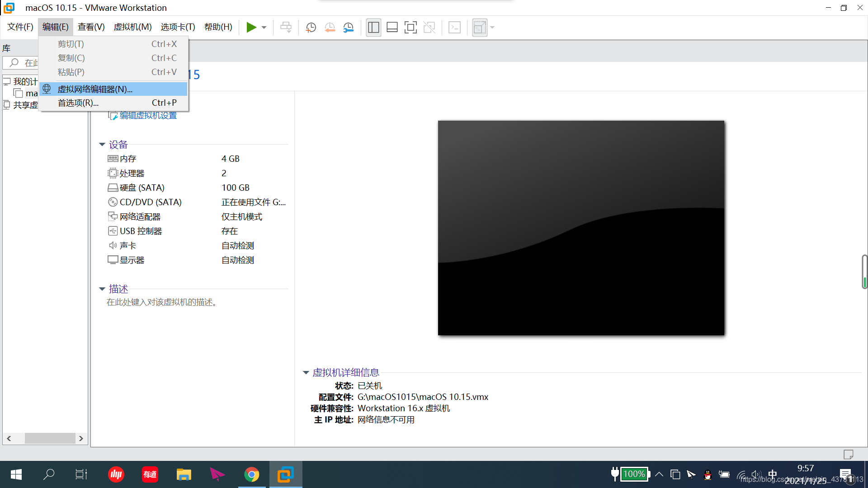Viewport: 868px width, 488px height.
Task: Open stretch display dropdown arrow
Action: (492, 28)
